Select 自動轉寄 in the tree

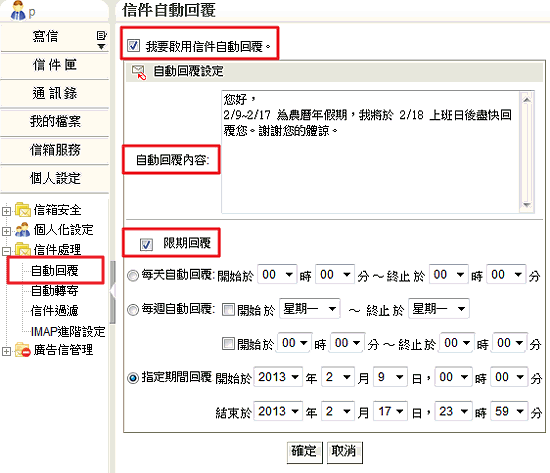click(x=55, y=291)
